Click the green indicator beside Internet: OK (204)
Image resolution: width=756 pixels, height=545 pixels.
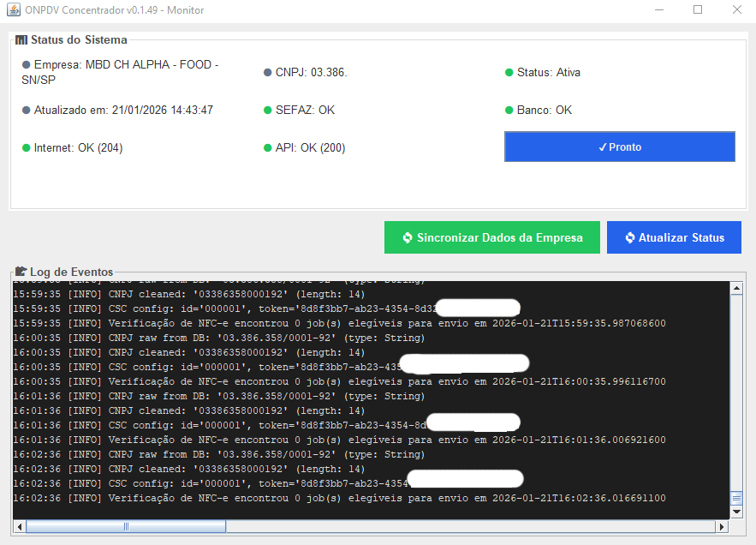(27, 148)
